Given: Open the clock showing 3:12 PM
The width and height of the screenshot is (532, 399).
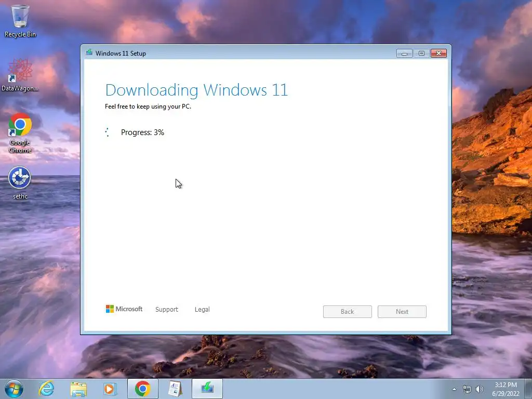Looking at the screenshot, I should point(506,389).
